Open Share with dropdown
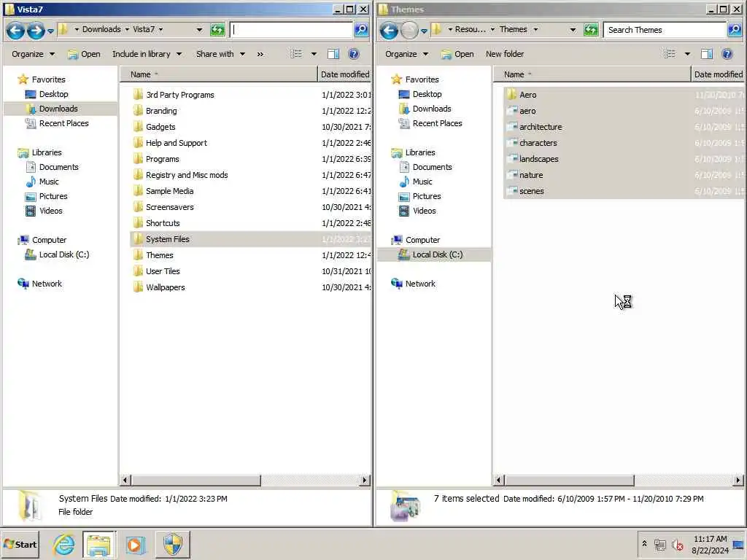This screenshot has height=560, width=747. coord(220,54)
